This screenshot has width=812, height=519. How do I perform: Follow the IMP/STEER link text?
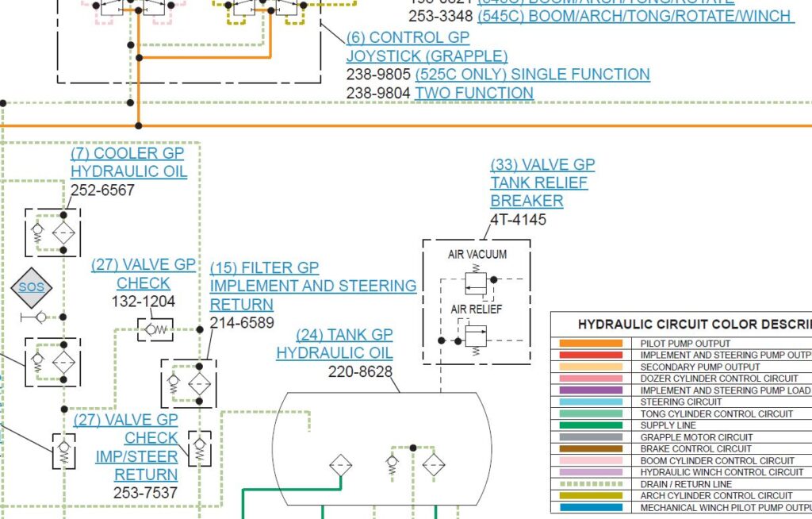[136, 456]
